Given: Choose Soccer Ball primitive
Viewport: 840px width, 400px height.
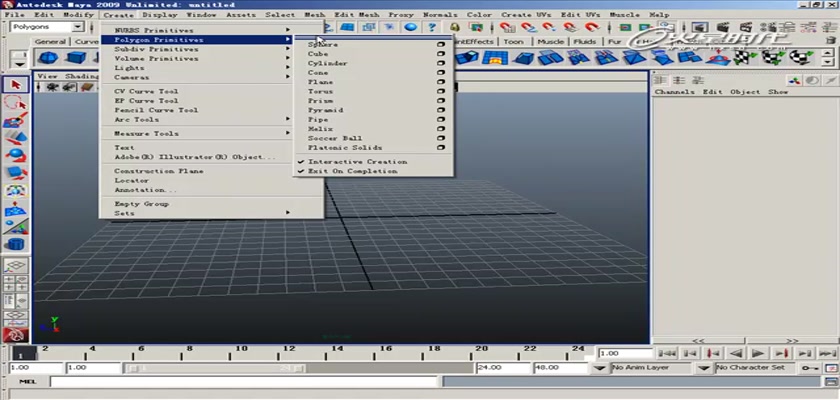Looking at the screenshot, I should coord(335,138).
